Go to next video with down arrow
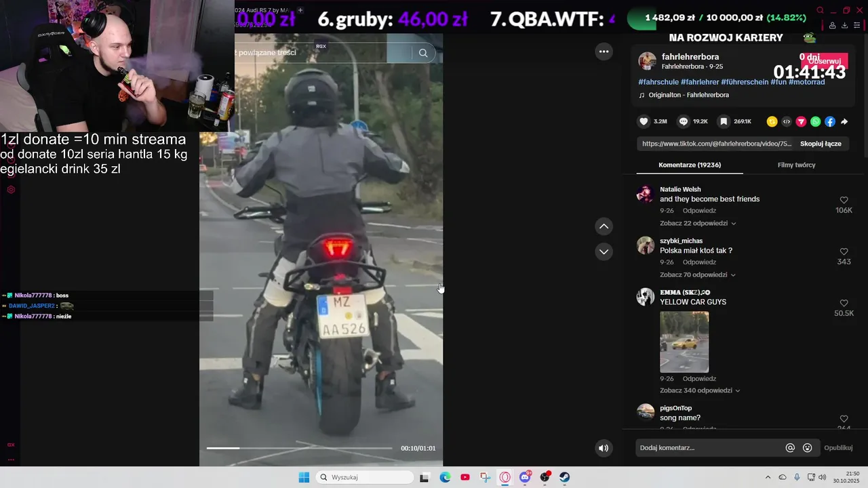 point(604,251)
